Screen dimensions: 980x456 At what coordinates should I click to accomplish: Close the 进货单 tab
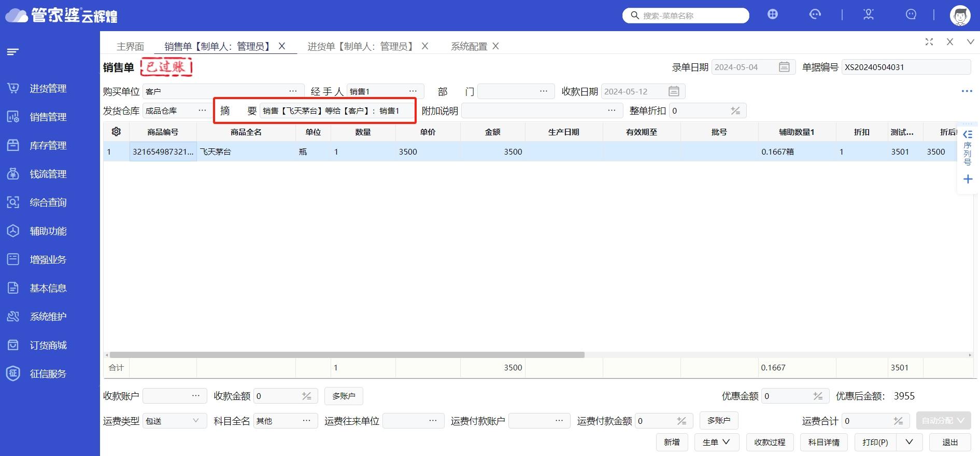(425, 46)
